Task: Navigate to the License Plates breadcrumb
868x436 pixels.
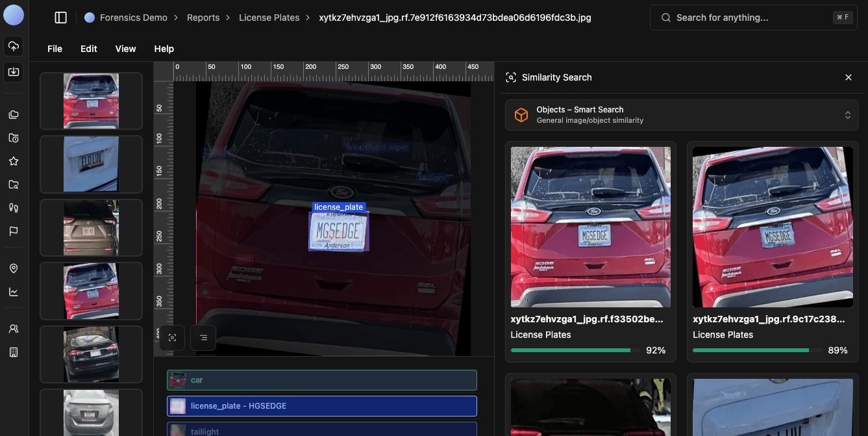Action: pos(269,18)
